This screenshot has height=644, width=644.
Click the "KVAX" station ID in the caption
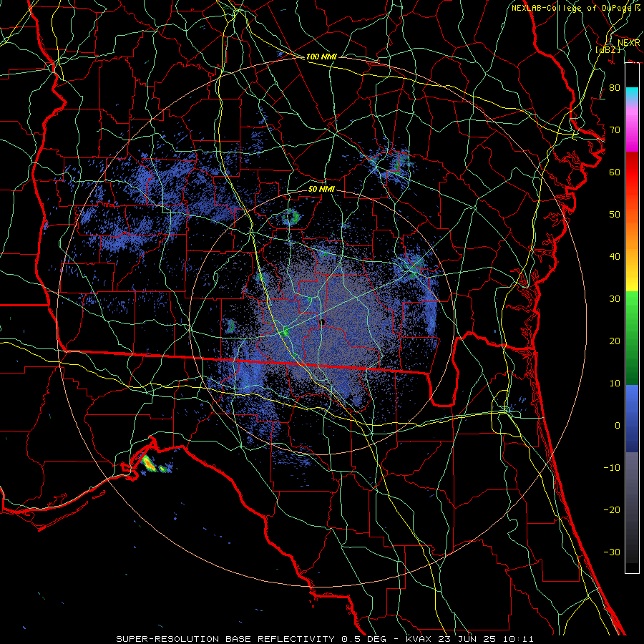click(x=419, y=639)
